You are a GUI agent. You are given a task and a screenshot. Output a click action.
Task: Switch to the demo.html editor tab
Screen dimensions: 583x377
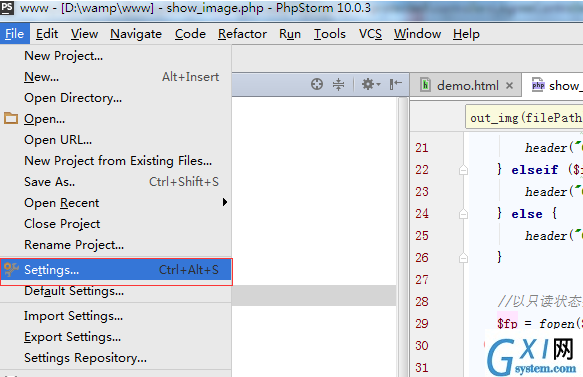467,86
